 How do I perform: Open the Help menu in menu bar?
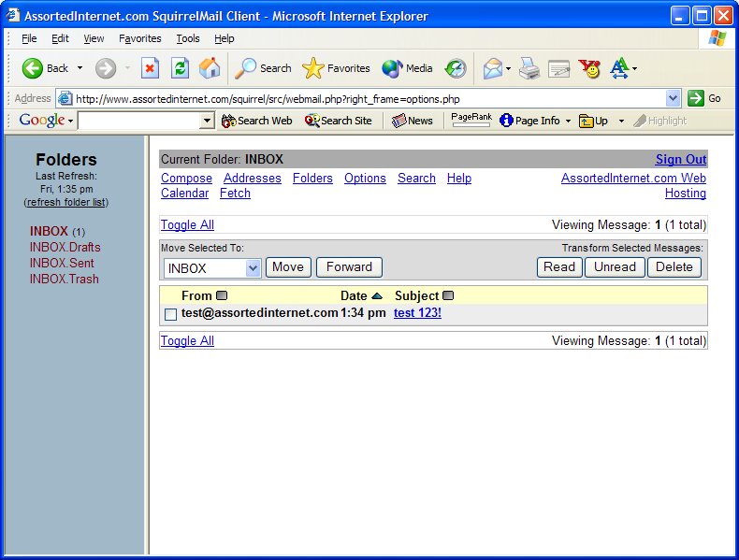224,38
